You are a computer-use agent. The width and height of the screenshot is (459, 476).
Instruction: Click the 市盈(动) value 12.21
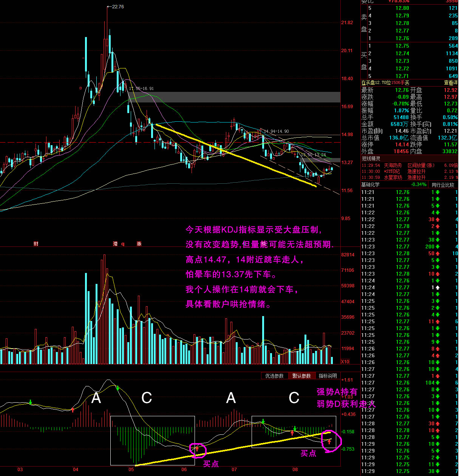click(x=450, y=131)
